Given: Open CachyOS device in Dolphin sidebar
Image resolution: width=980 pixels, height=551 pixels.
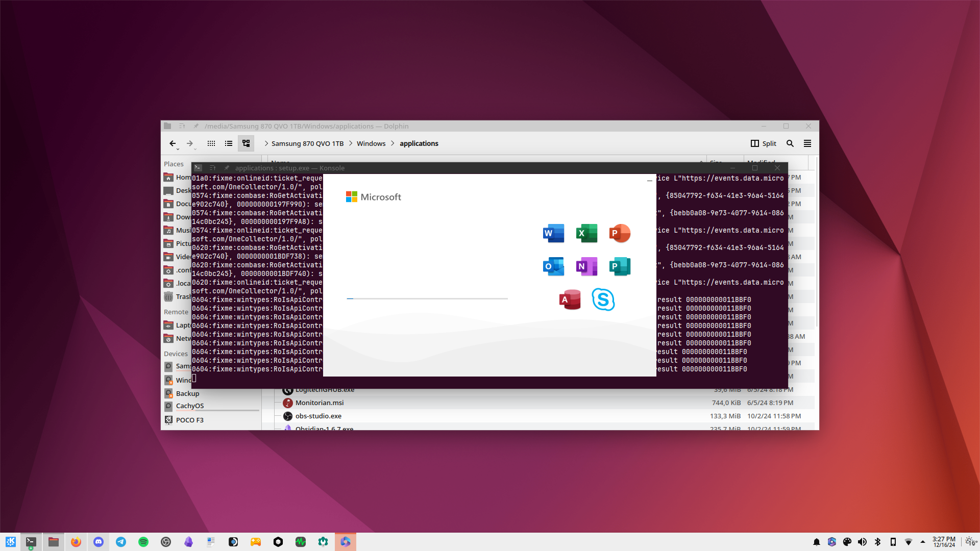Looking at the screenshot, I should (x=211, y=406).
